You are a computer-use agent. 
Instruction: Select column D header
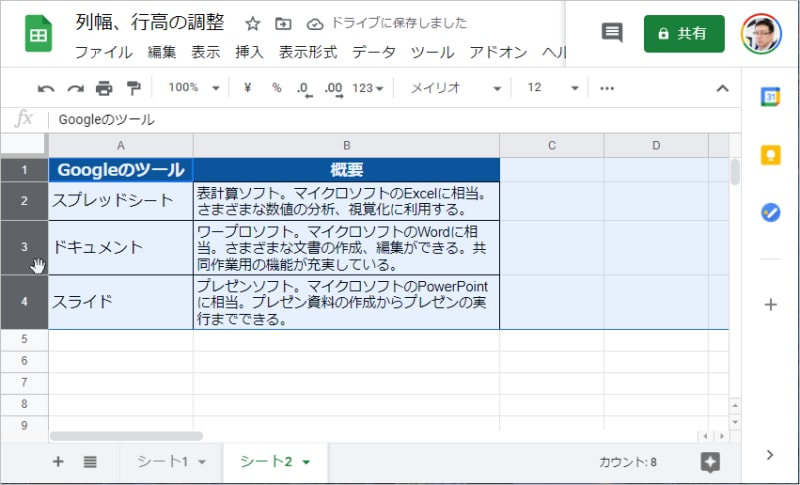pyautogui.click(x=656, y=146)
